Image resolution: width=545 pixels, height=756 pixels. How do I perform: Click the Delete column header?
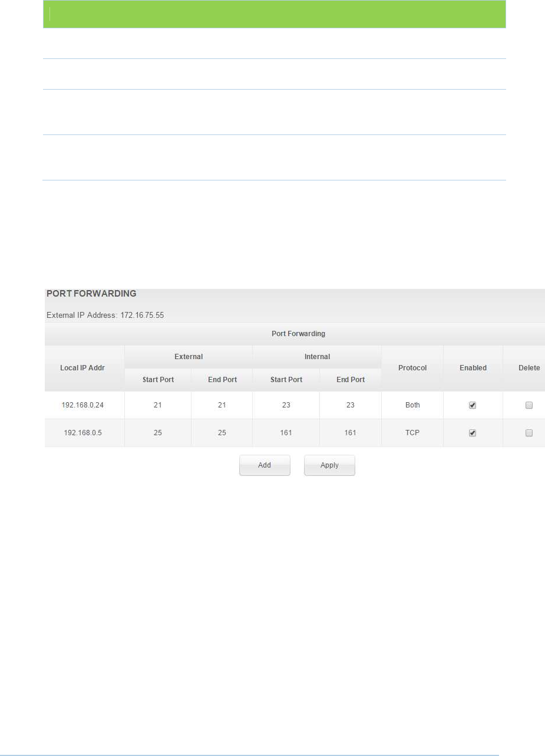524,368
